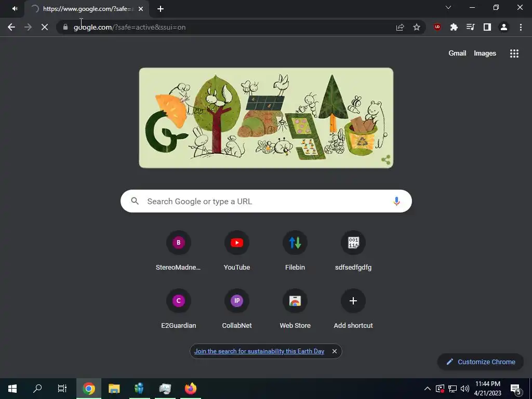Open the notification center
The image size is (532, 399).
[516, 389]
